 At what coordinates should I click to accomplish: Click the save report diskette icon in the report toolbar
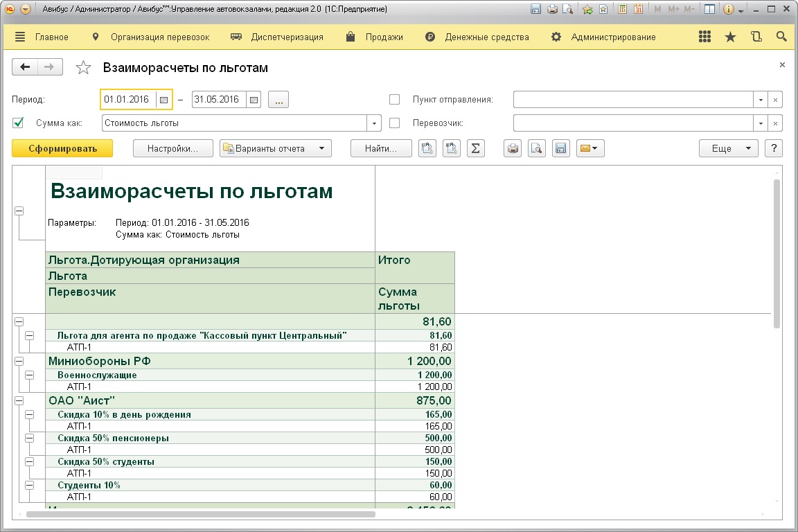(x=561, y=148)
